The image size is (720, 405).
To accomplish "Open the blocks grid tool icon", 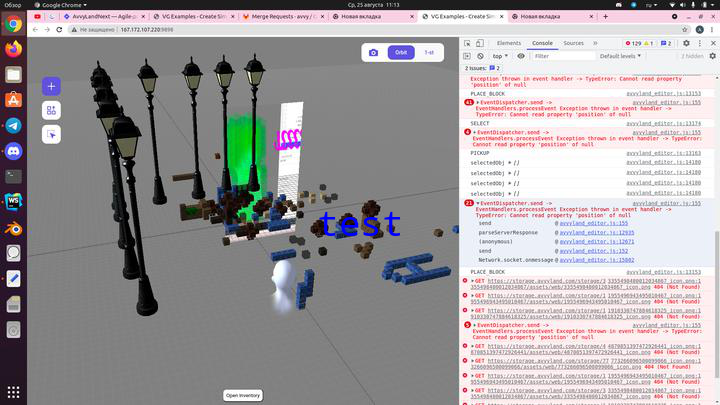I will 51,111.
